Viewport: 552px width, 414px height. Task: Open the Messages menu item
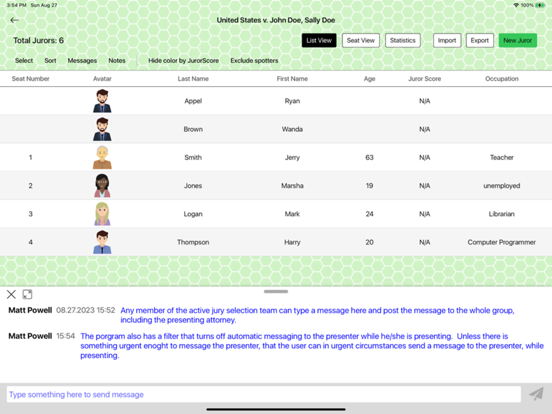(x=82, y=61)
